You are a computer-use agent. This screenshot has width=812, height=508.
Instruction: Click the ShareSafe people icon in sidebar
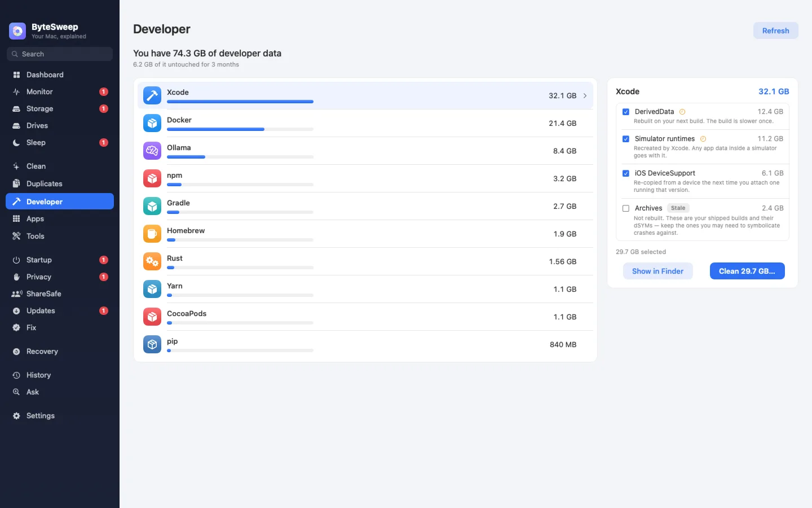[17, 294]
